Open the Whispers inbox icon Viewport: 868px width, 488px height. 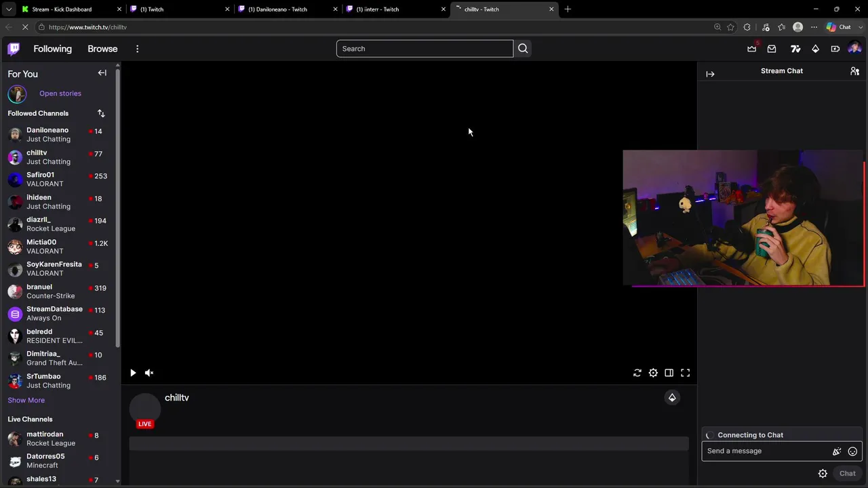pos(772,49)
